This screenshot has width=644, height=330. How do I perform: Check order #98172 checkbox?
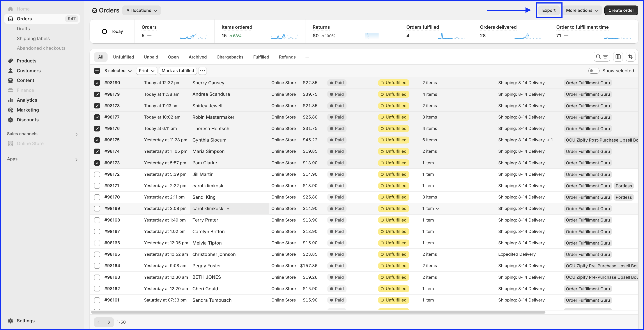[97, 174]
